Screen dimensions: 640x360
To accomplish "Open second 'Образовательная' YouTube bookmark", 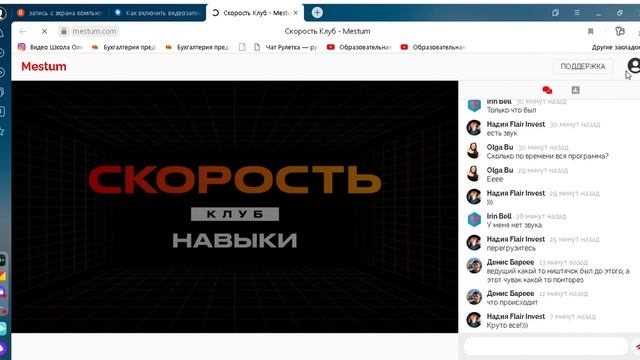I will click(x=433, y=47).
